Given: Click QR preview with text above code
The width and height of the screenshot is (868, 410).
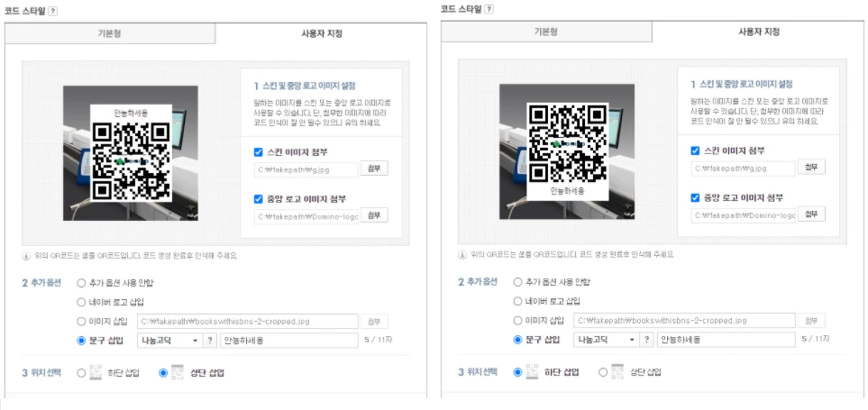Looking at the screenshot, I should coord(131,153).
